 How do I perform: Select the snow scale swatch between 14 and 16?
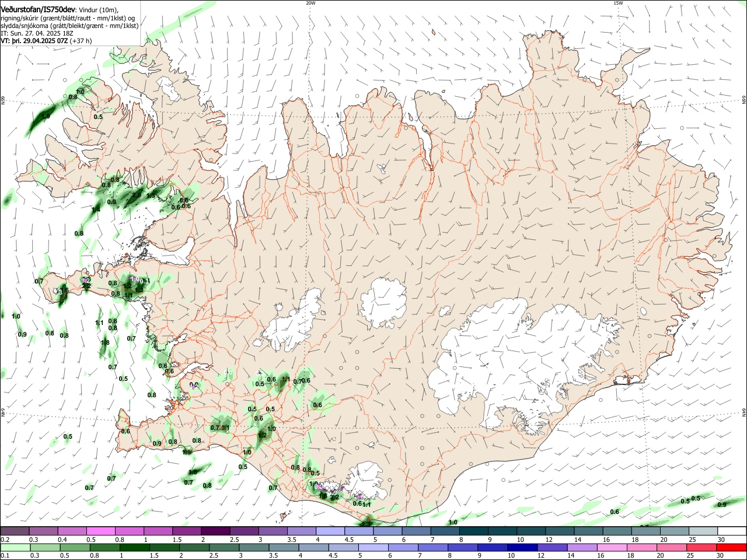589,531
